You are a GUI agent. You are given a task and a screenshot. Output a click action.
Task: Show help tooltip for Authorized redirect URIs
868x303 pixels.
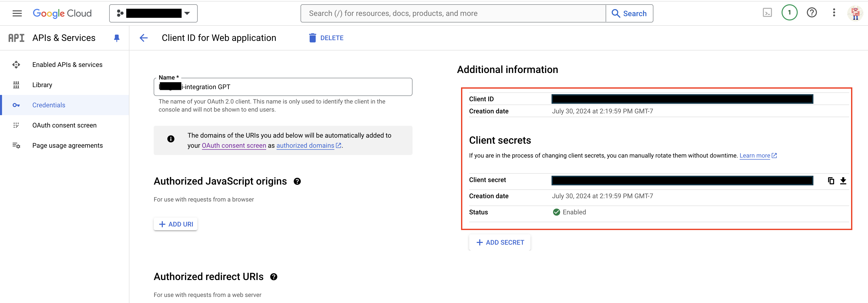tap(273, 277)
